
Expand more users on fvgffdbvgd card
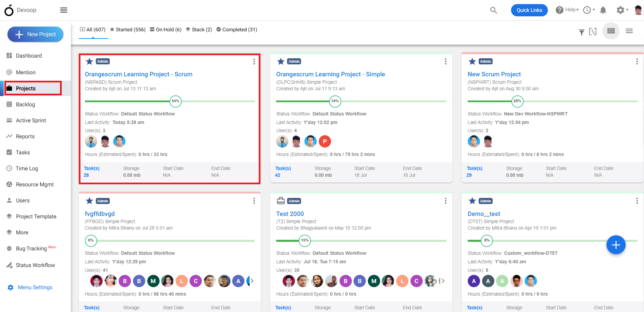tap(252, 281)
